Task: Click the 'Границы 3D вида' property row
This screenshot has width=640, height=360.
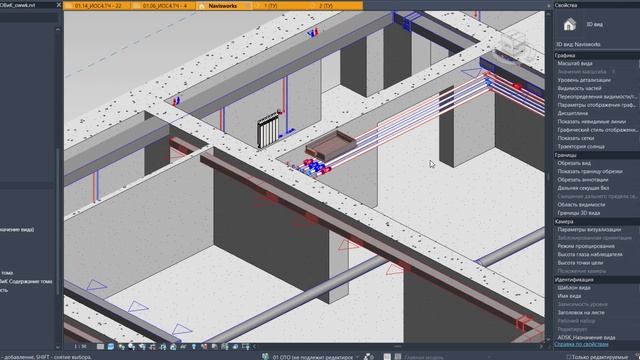Action: pos(597,213)
